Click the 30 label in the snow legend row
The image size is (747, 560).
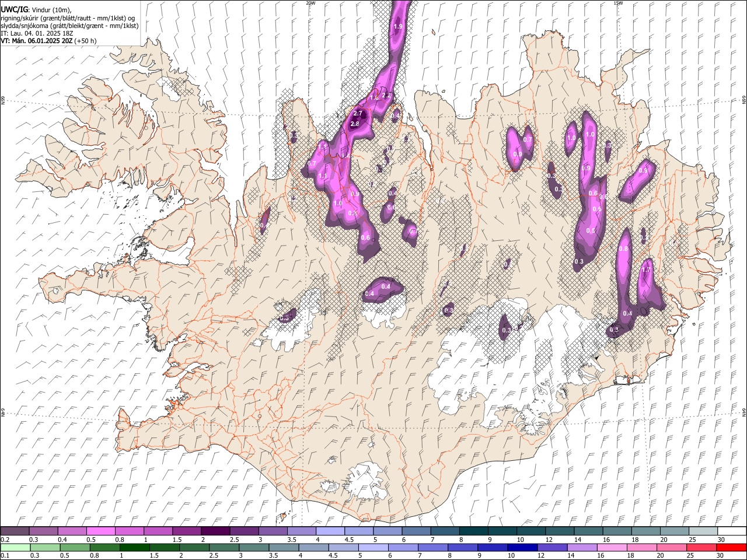click(721, 540)
